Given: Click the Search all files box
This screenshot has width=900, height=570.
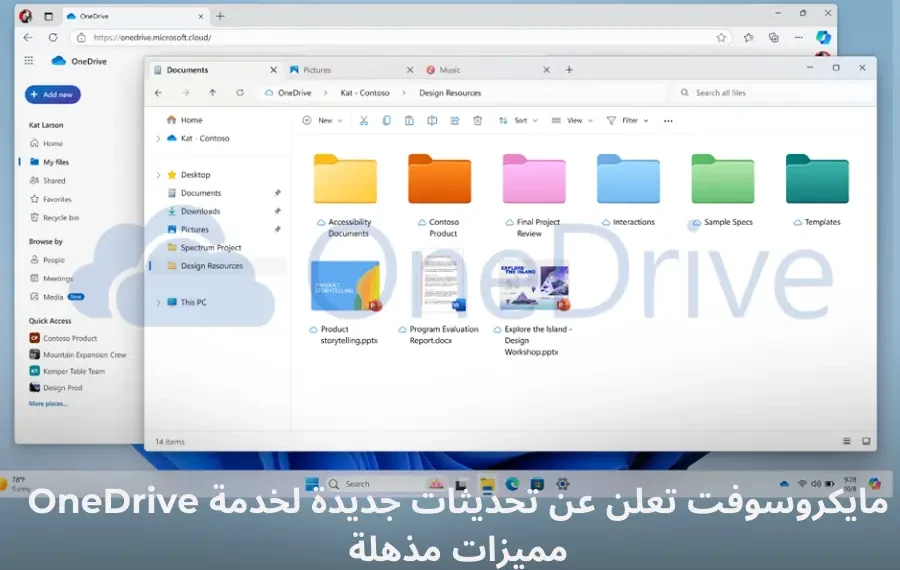Looking at the screenshot, I should (x=773, y=93).
